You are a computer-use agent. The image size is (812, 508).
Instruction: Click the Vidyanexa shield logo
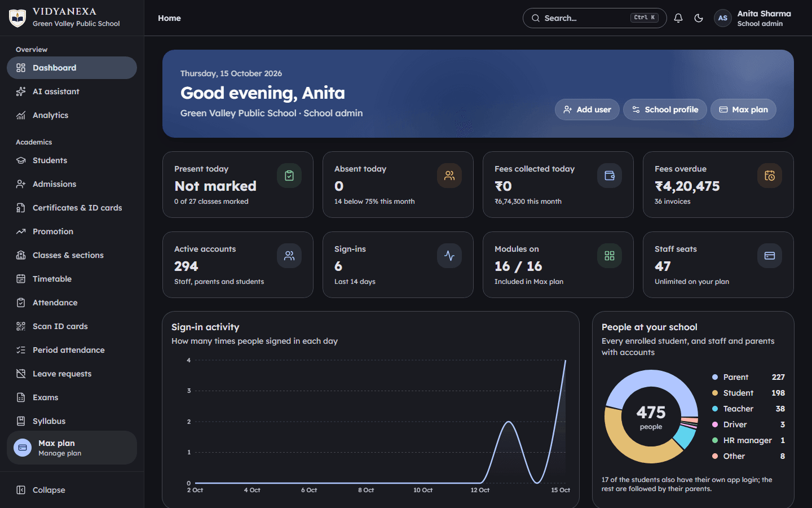[x=17, y=18]
